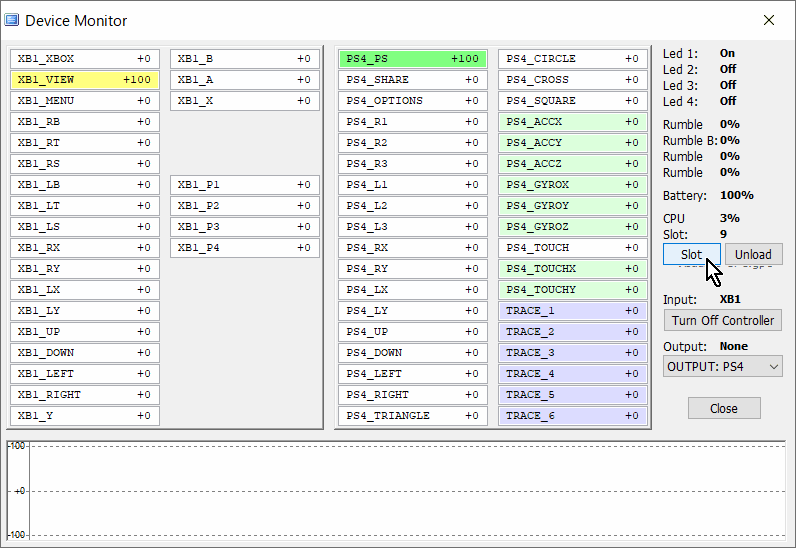Close the Device Monitor window
The image size is (796, 548).
point(769,20)
